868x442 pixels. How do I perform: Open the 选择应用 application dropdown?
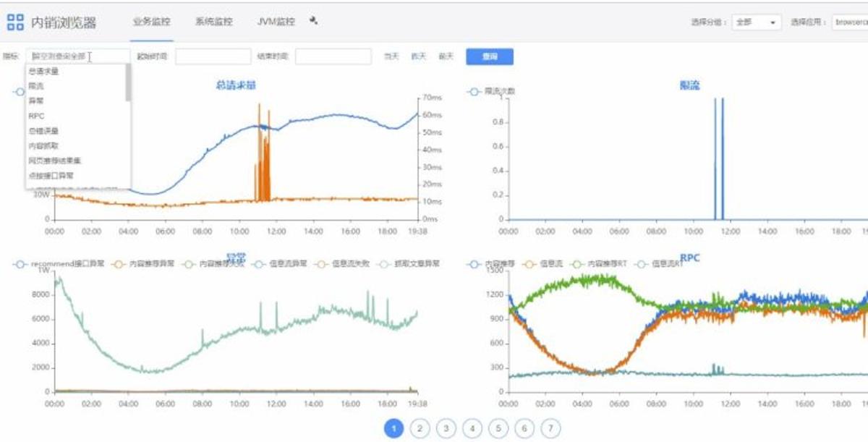(x=849, y=22)
